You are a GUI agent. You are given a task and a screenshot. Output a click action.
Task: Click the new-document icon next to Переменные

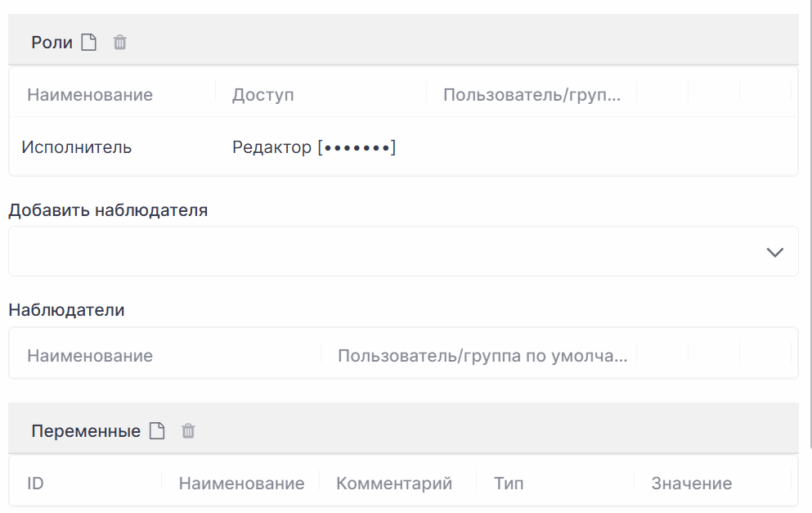[x=157, y=430]
